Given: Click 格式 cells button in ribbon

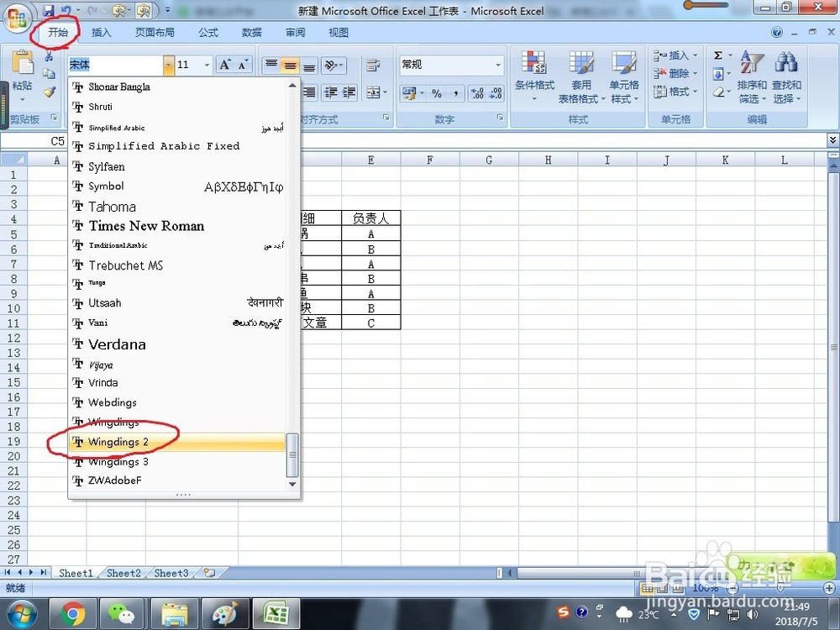Looking at the screenshot, I should coord(675,92).
